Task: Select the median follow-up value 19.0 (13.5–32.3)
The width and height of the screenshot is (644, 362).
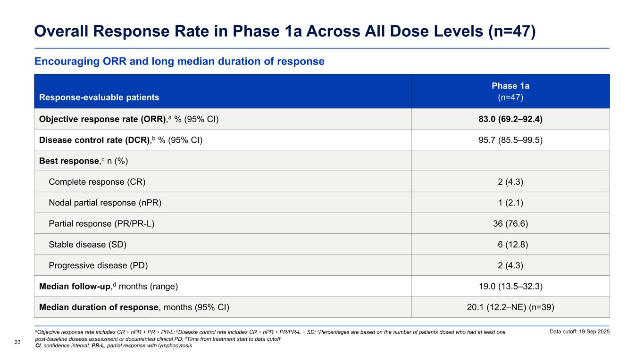Action: (x=510, y=286)
